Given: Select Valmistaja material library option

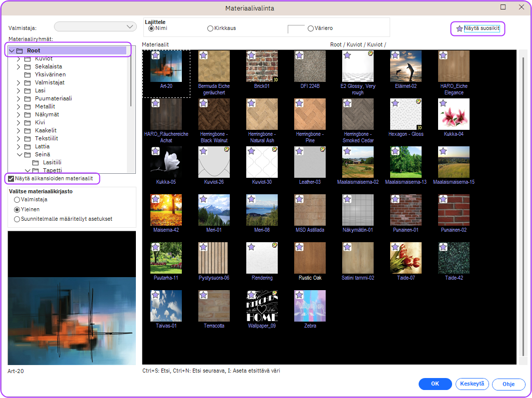Looking at the screenshot, I should pos(17,200).
